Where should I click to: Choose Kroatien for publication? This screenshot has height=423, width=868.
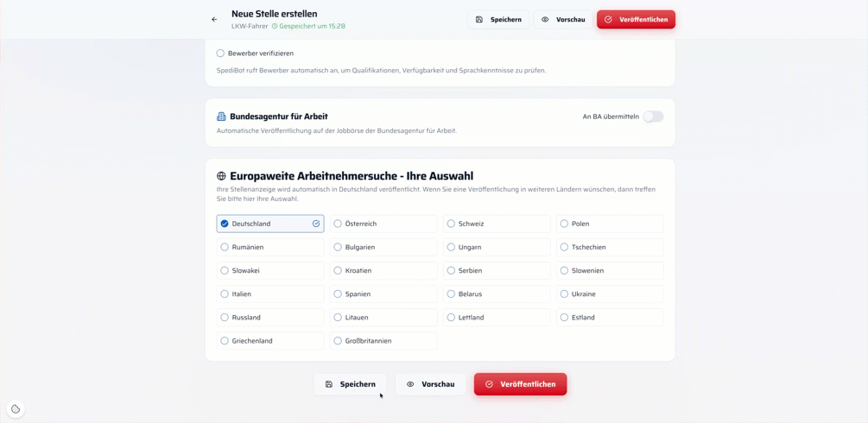383,271
